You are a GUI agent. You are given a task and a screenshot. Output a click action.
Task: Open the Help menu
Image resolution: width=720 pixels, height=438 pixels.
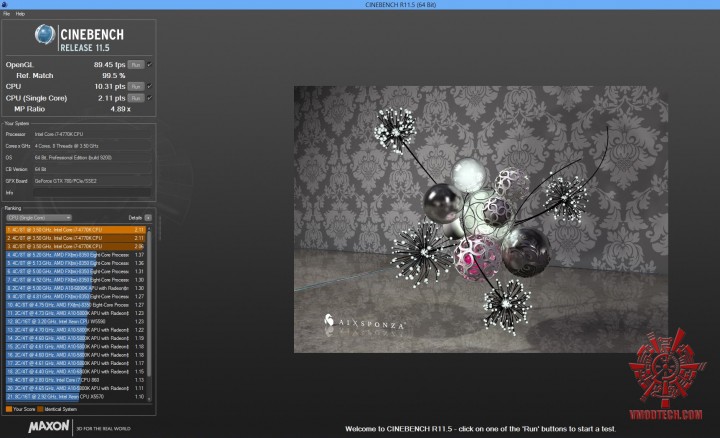click(x=20, y=14)
